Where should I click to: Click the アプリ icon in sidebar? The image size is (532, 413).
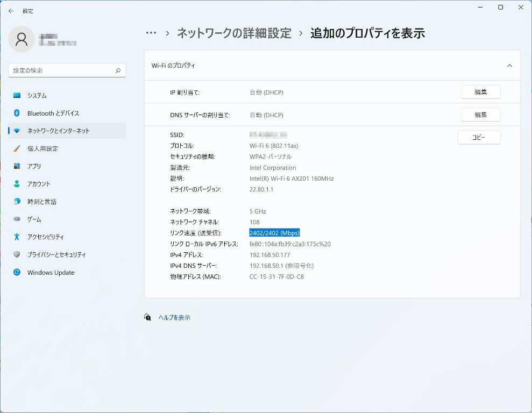(x=17, y=166)
